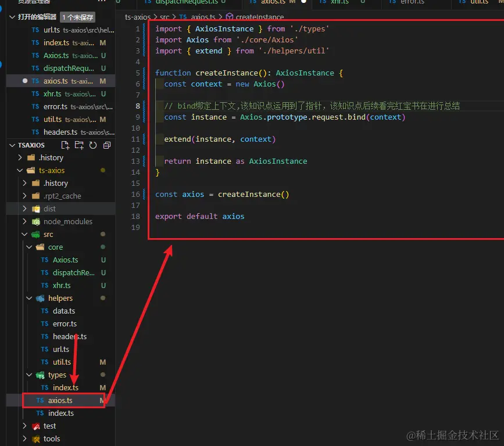Open index.ts in open editors list
Screen dimensions: 504x446
pyautogui.click(x=61, y=43)
